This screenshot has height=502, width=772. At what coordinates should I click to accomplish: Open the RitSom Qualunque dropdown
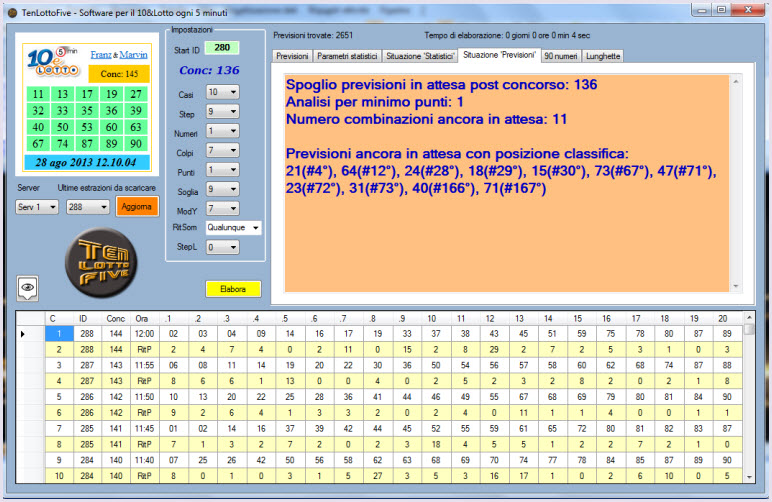point(233,227)
